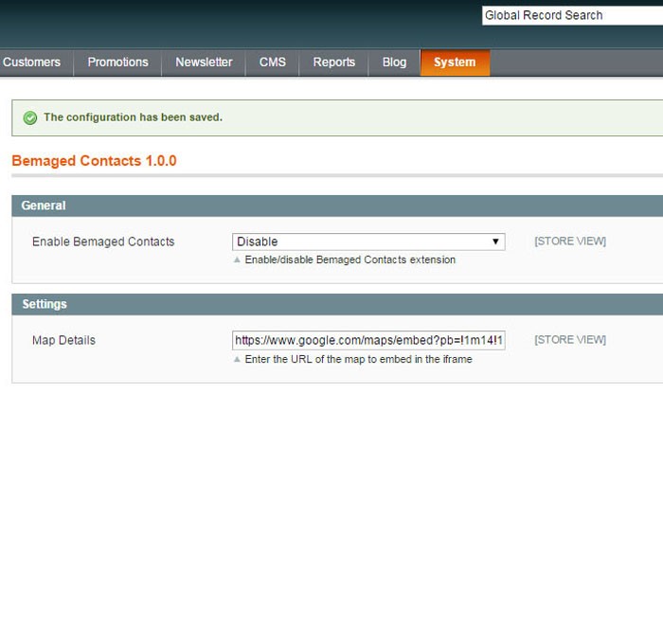This screenshot has width=663, height=644.
Task: Click the 'Map Details' label
Action: tap(63, 340)
